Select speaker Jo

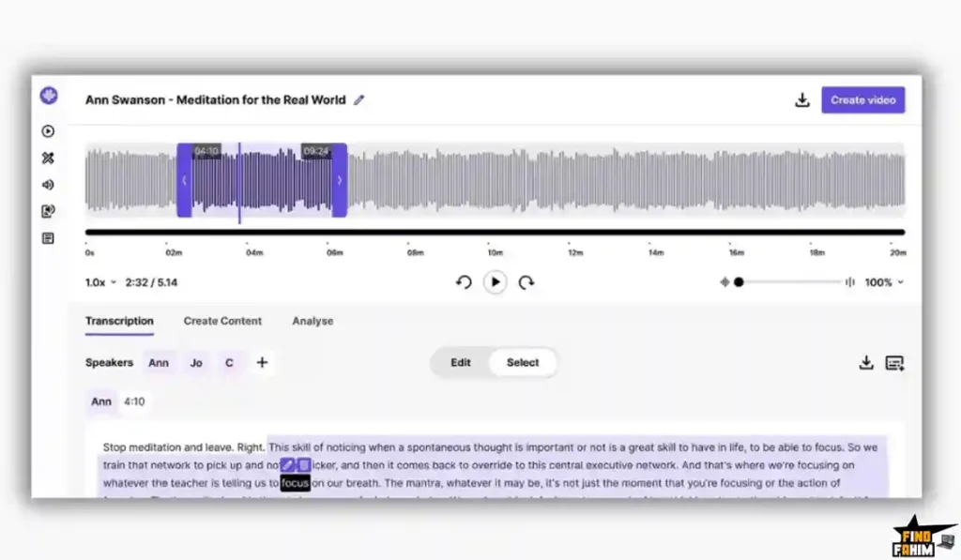pos(196,362)
